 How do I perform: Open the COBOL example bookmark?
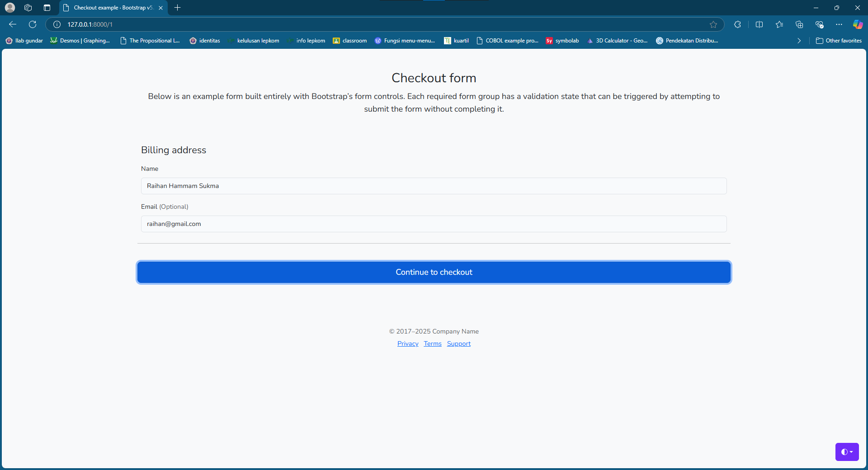point(507,40)
